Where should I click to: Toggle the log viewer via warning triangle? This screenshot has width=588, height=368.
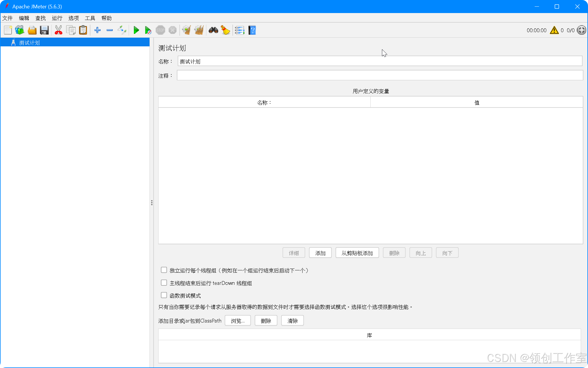point(554,30)
